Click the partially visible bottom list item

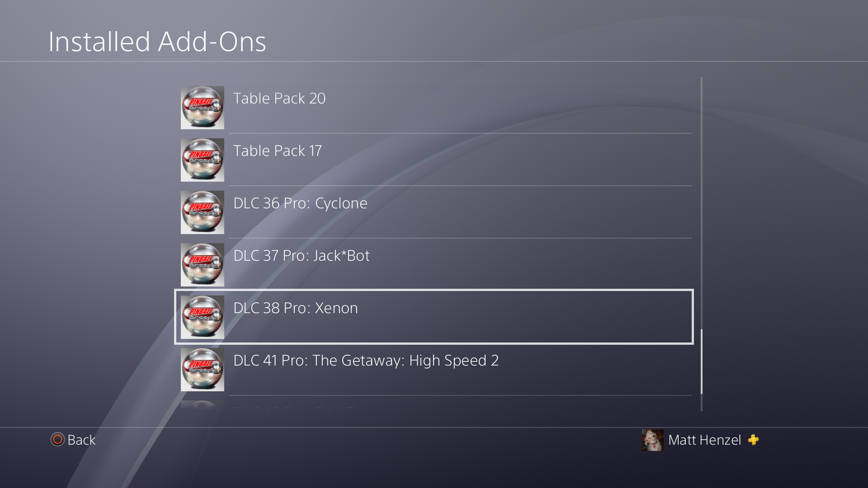434,406
